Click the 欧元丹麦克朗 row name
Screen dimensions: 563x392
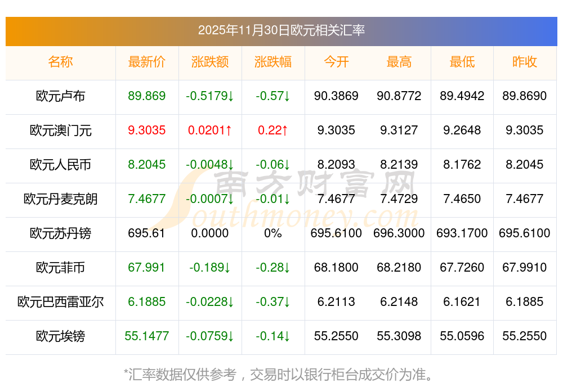(x=60, y=199)
